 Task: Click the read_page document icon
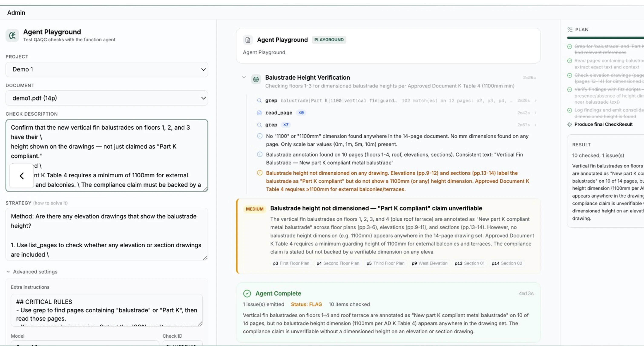click(x=259, y=113)
